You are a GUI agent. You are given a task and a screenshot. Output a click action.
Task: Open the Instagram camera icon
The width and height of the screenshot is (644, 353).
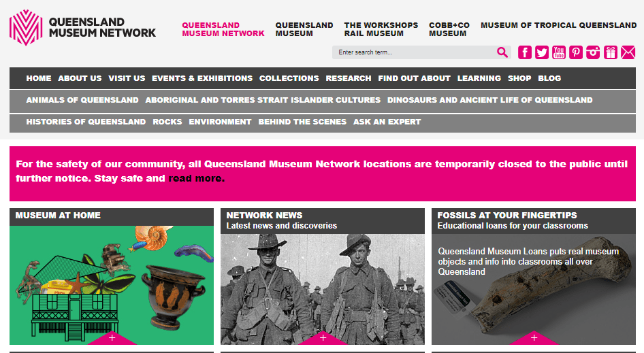593,52
